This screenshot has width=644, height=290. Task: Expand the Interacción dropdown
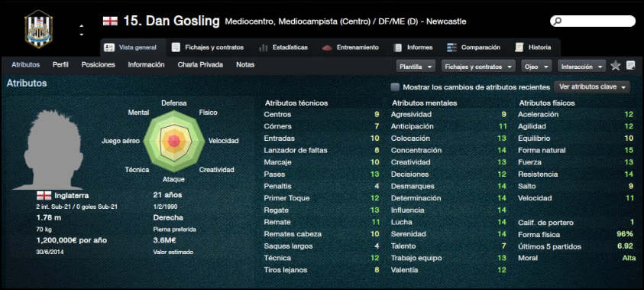point(581,67)
